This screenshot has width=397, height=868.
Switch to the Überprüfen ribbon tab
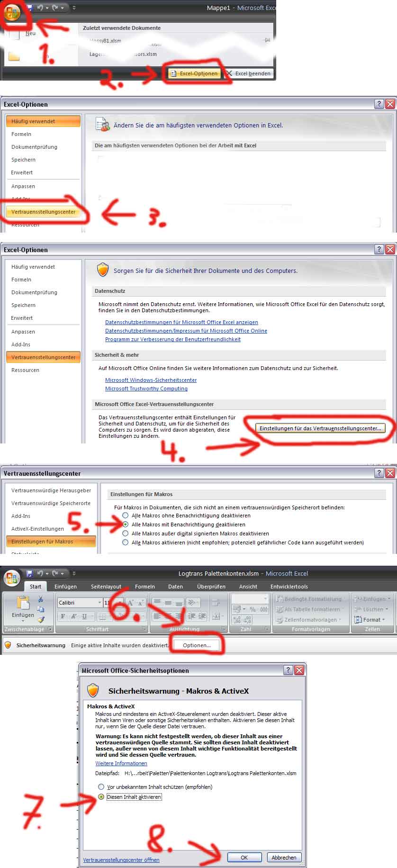pyautogui.click(x=211, y=587)
